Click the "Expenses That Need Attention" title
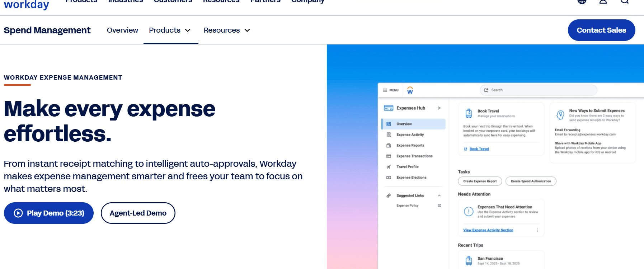 point(505,207)
